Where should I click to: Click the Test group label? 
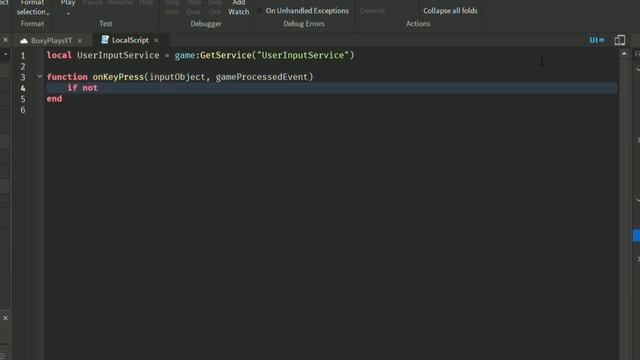tap(106, 24)
